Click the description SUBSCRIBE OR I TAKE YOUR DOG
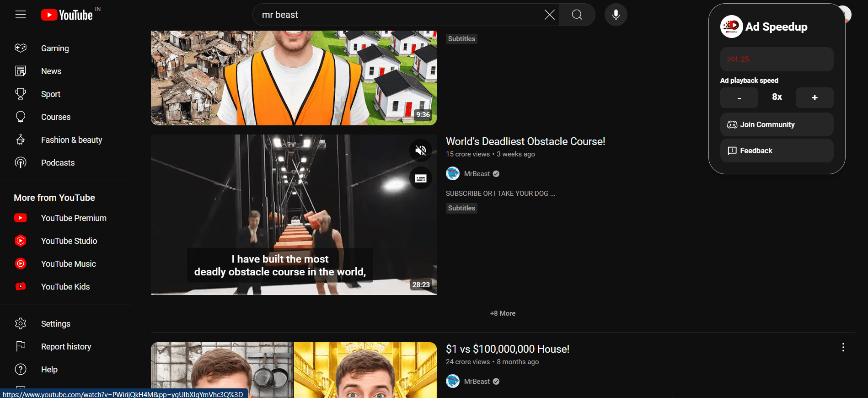 click(500, 194)
